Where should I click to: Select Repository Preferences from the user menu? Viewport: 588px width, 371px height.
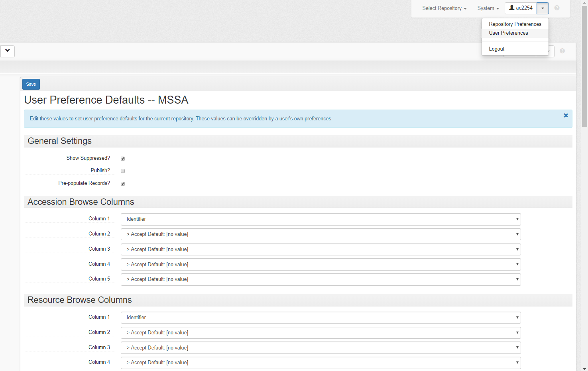point(515,24)
